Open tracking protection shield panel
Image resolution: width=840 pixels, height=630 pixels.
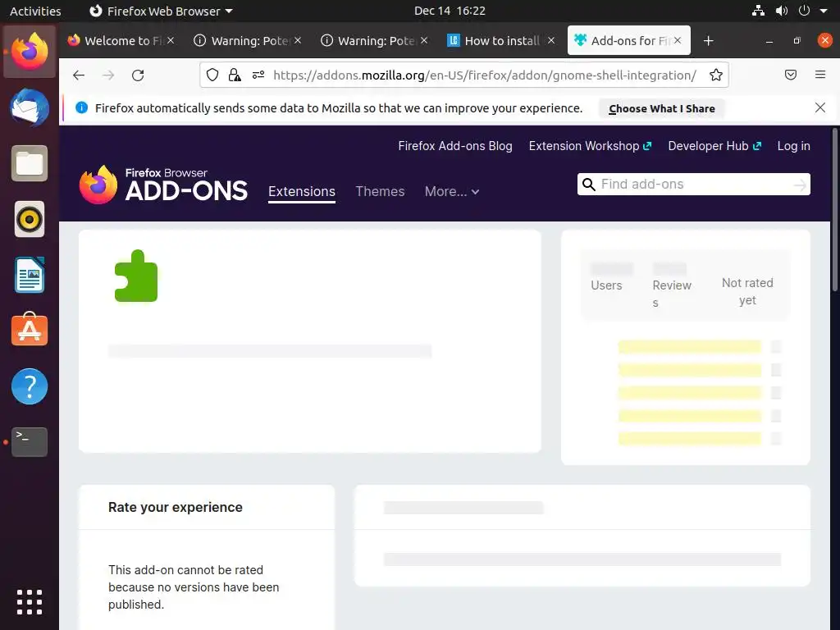pos(212,75)
